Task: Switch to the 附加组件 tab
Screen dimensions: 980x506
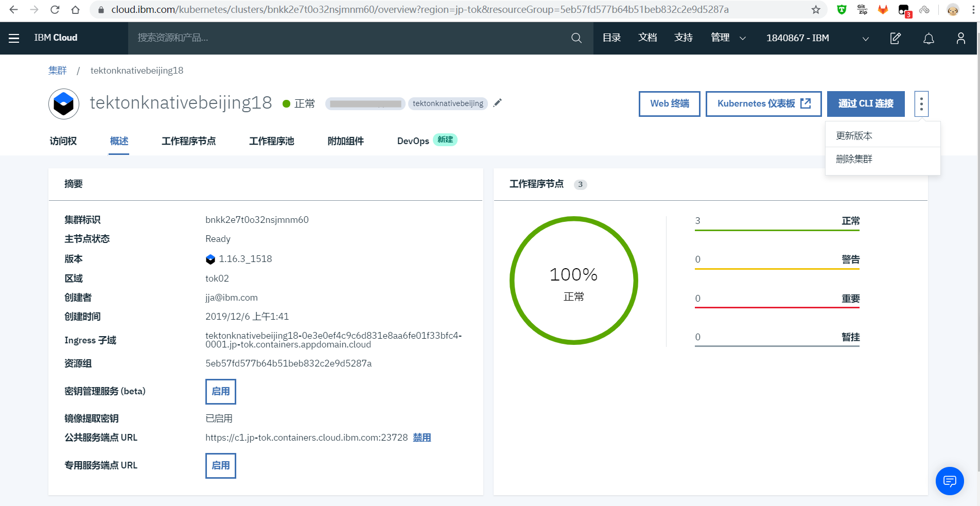Action: [x=346, y=141]
